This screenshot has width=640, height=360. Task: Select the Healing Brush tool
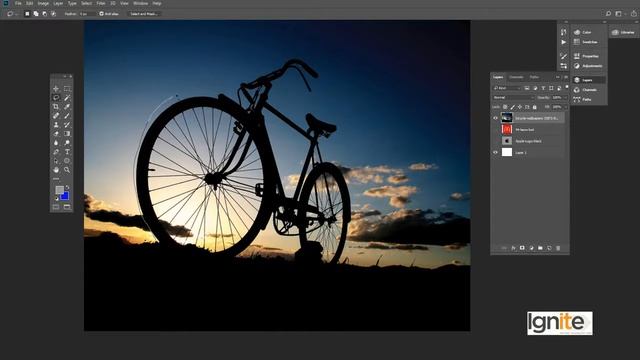point(56,116)
